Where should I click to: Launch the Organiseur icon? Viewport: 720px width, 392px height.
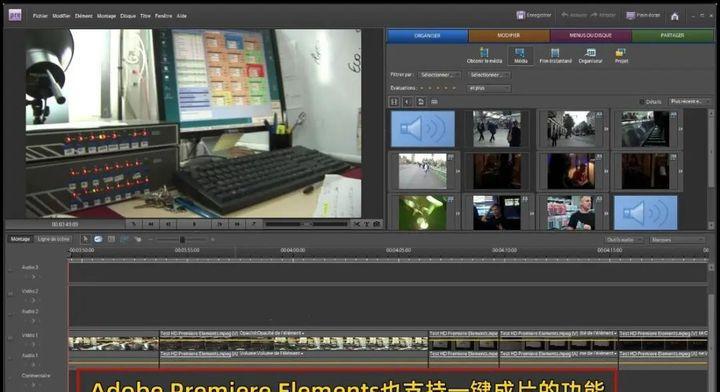(x=591, y=56)
